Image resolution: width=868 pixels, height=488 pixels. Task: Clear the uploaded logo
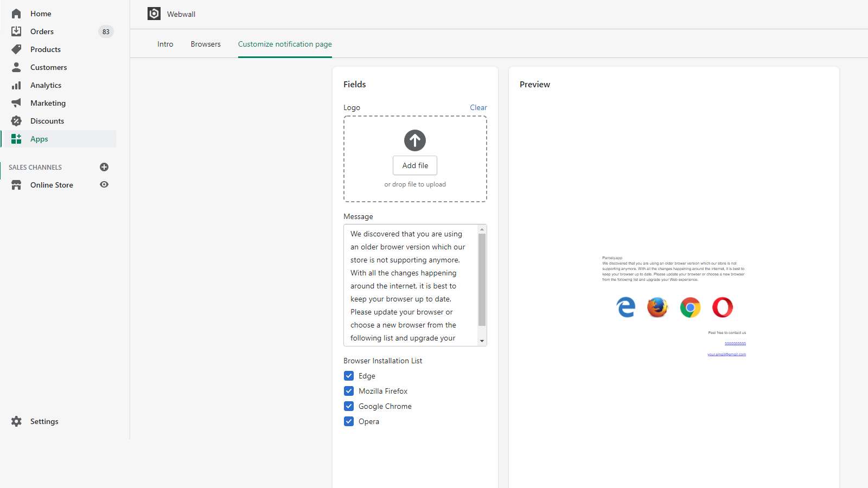(x=478, y=107)
